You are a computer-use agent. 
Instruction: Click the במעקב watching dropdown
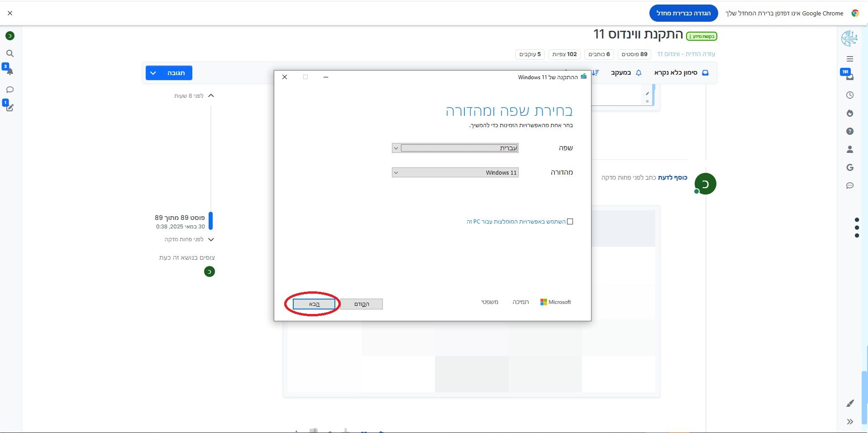click(626, 73)
